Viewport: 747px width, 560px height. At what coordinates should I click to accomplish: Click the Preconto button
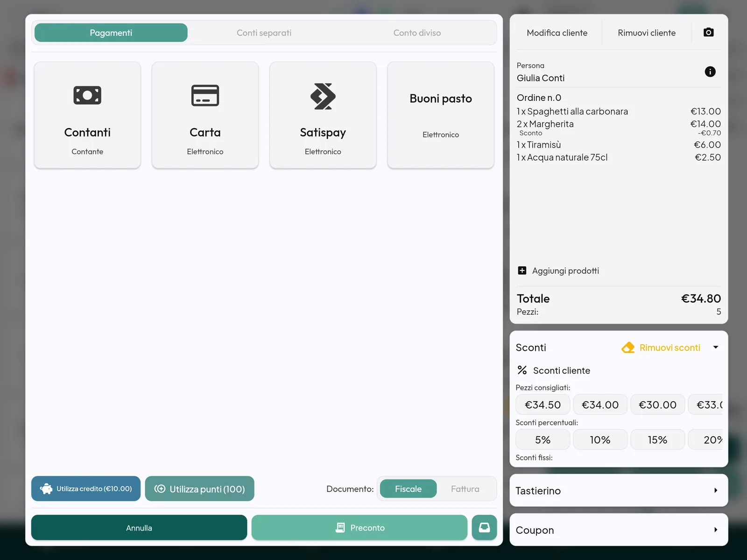(x=359, y=527)
